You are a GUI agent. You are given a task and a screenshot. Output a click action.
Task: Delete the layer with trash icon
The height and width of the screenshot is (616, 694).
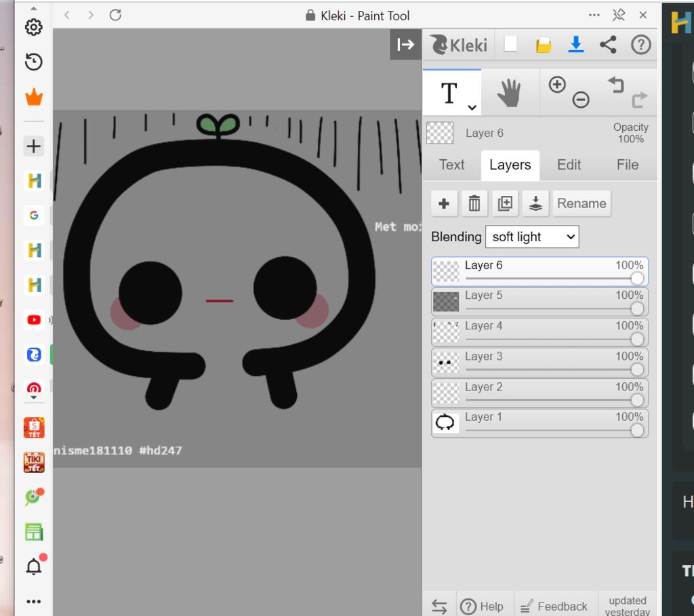click(x=474, y=203)
